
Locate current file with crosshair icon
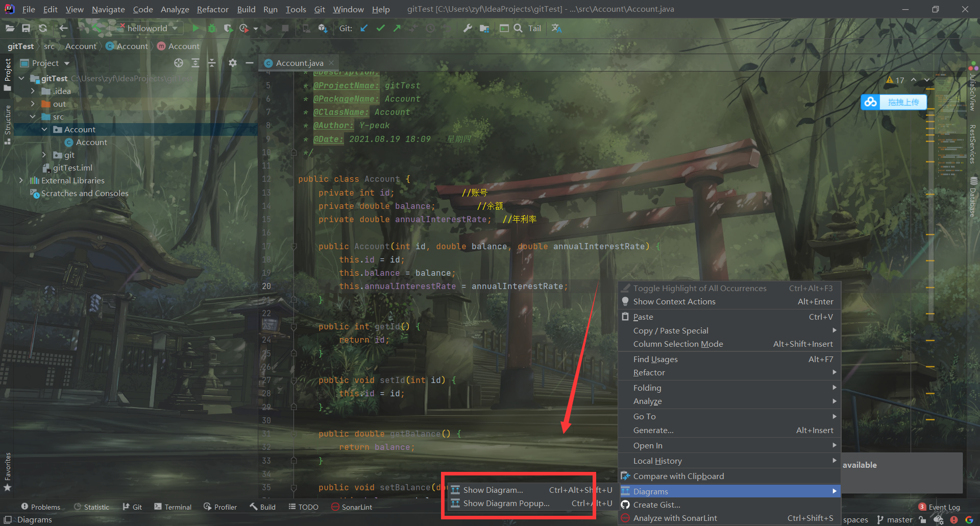click(x=178, y=63)
